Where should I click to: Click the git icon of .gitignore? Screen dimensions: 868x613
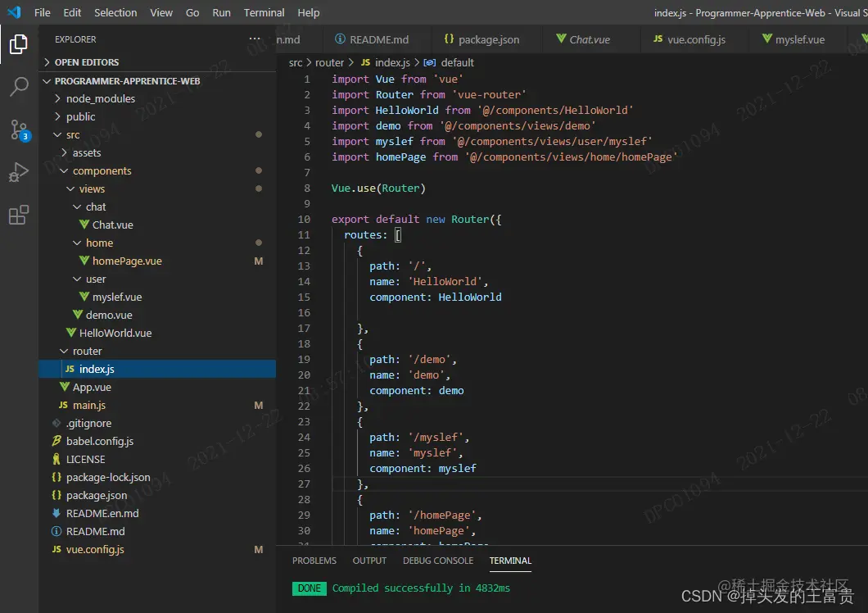tap(57, 423)
